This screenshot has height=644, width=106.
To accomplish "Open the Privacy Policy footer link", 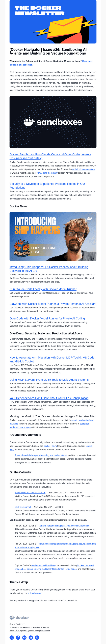I will click(x=15, y=631).
